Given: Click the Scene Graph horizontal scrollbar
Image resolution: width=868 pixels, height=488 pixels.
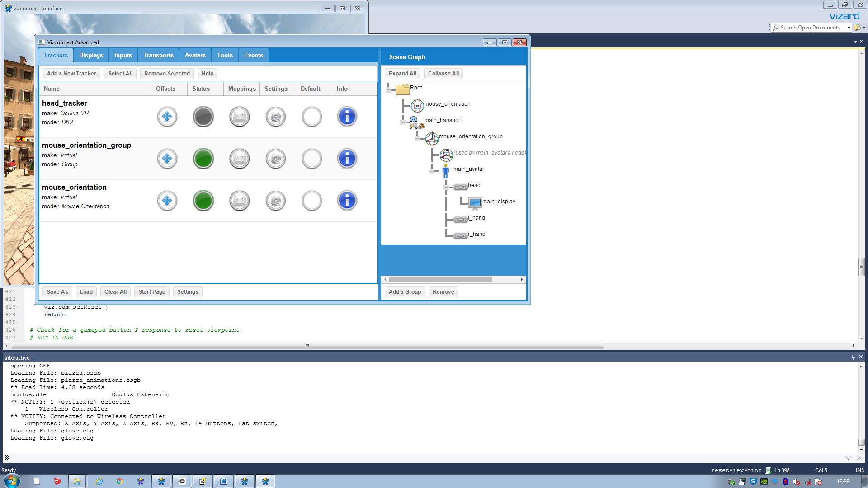Looking at the screenshot, I should [x=440, y=279].
